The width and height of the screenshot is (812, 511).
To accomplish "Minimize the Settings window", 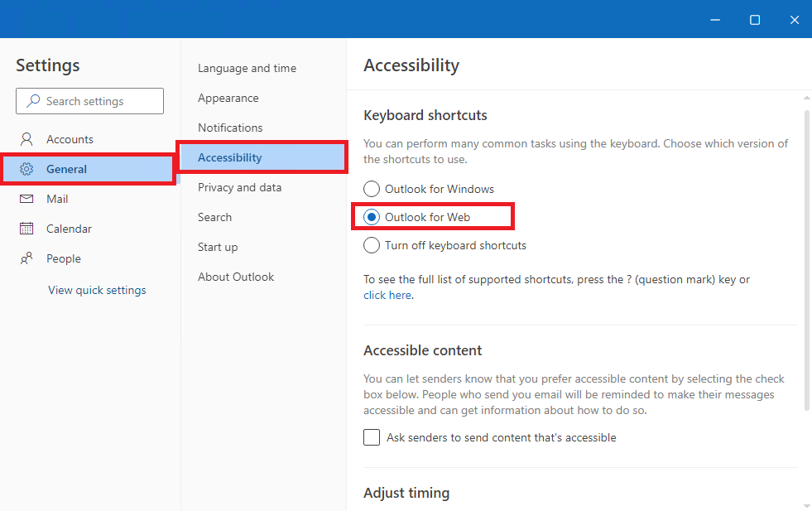I will click(x=715, y=20).
